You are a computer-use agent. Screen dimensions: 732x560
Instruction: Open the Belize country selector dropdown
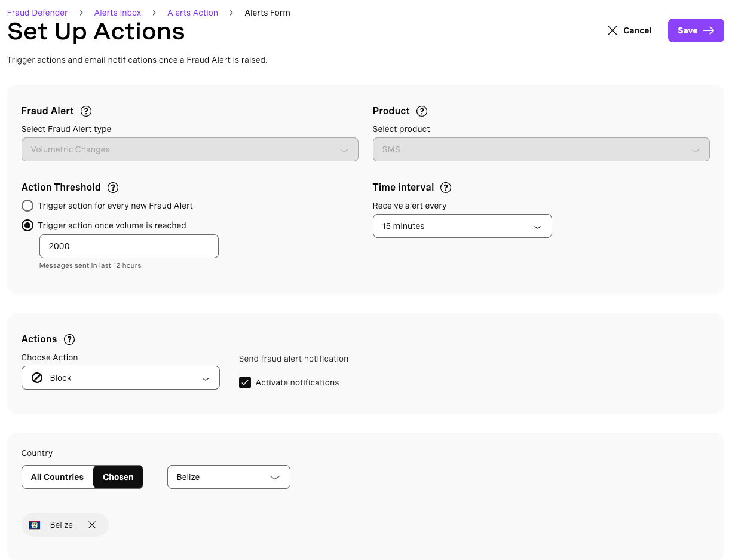228,477
